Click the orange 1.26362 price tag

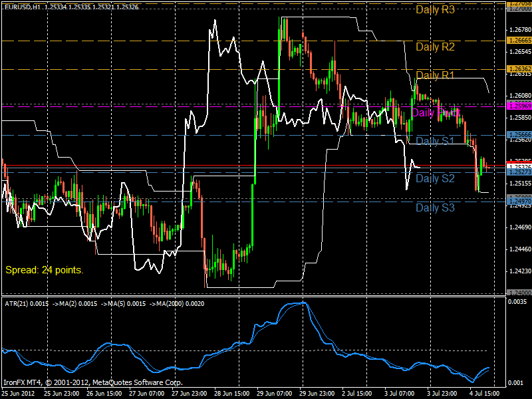click(x=519, y=68)
